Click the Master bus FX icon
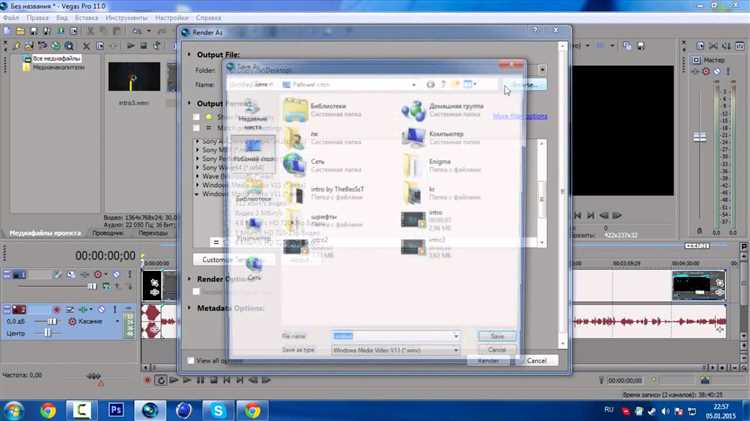 pos(696,72)
